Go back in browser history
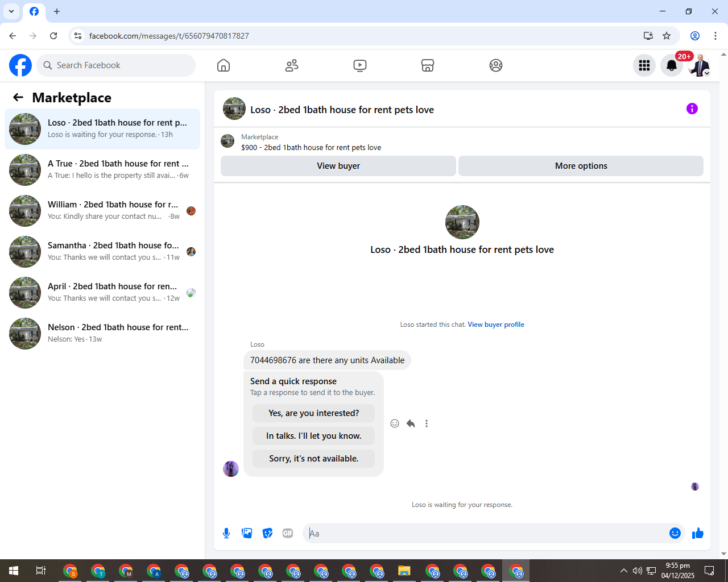Screen dimensions: 728x582 pyautogui.click(x=13, y=36)
